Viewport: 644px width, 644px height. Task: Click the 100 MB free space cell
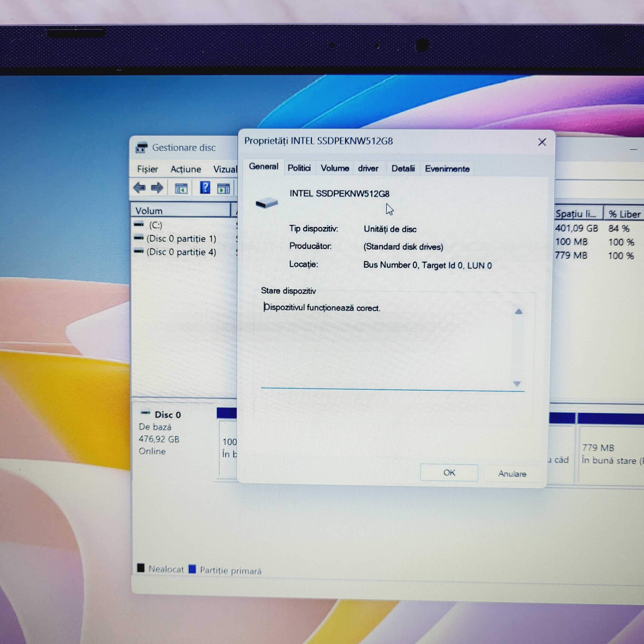pyautogui.click(x=571, y=242)
